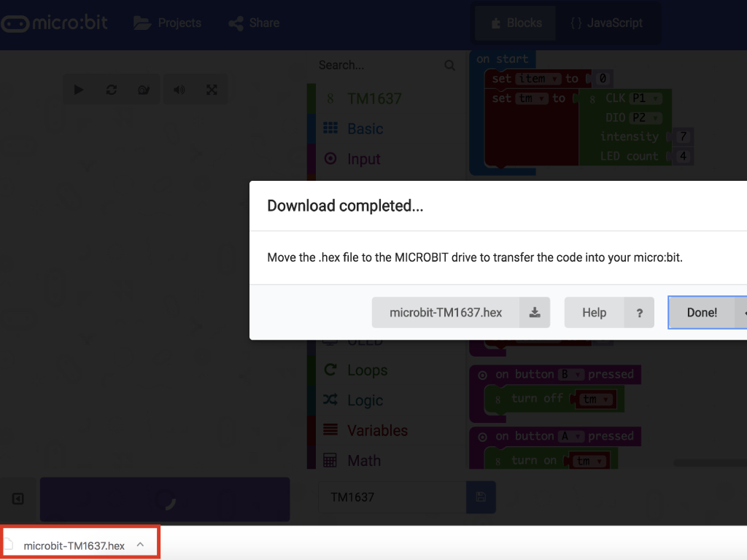Open the Projects menu
The height and width of the screenshot is (560, 747).
click(x=168, y=23)
